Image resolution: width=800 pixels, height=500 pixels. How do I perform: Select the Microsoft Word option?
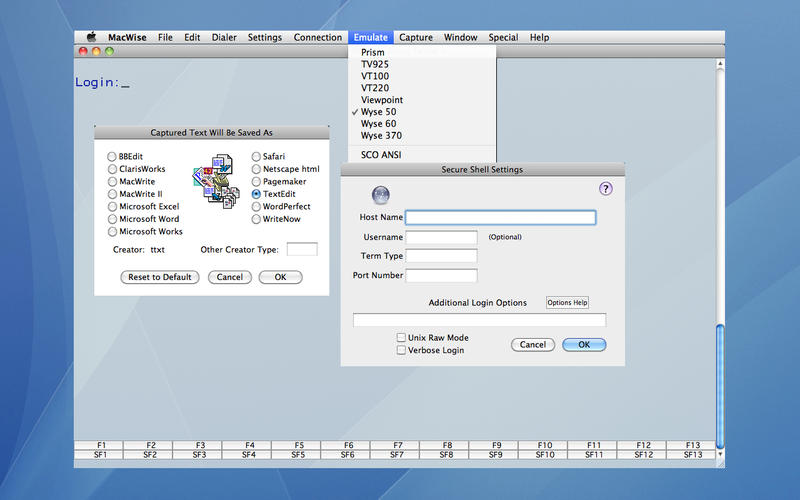click(x=112, y=219)
